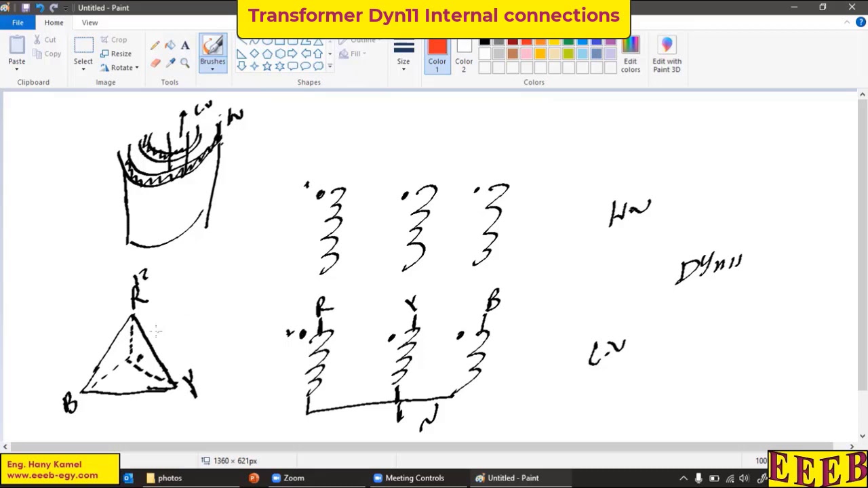Image resolution: width=868 pixels, height=488 pixels.
Task: Switch to the Home tab
Action: pos(54,22)
